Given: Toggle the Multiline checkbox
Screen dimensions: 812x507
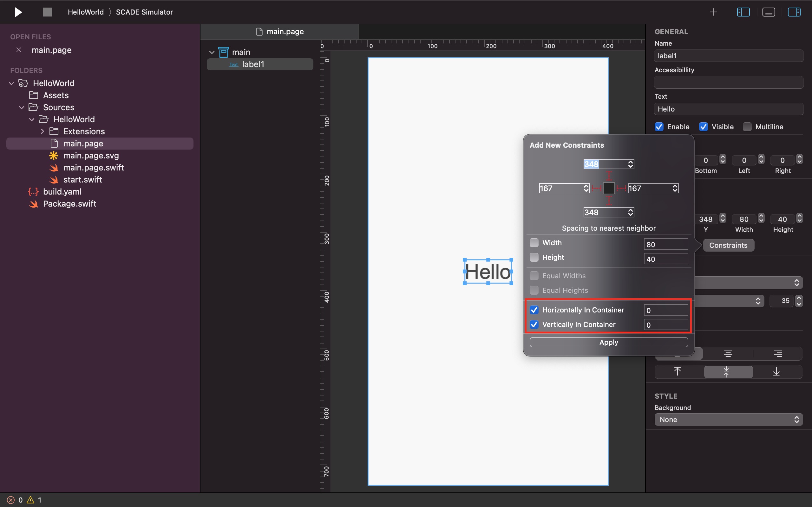Looking at the screenshot, I should pyautogui.click(x=747, y=127).
